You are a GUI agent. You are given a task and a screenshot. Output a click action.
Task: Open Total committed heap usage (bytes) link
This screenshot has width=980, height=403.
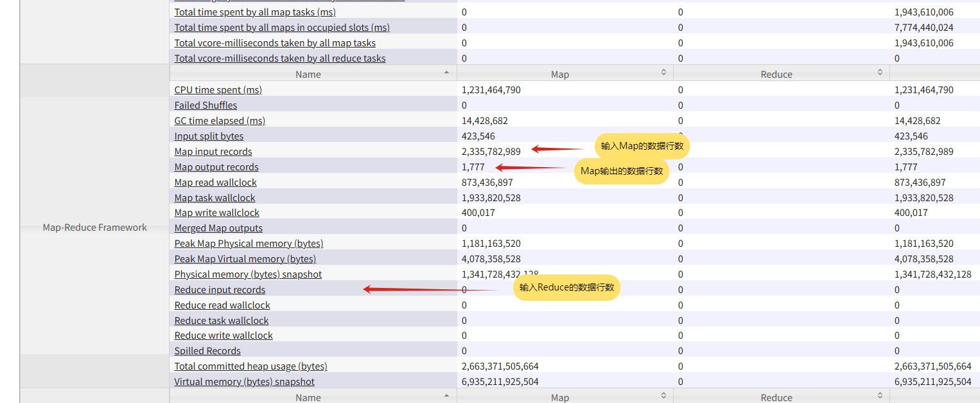coord(250,366)
